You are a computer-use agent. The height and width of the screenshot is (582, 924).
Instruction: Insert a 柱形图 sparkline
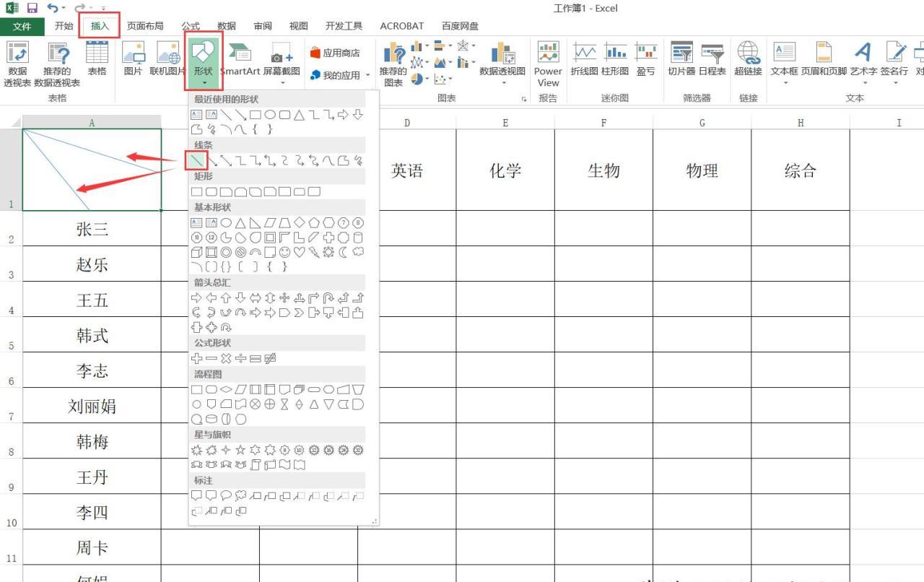[x=615, y=60]
